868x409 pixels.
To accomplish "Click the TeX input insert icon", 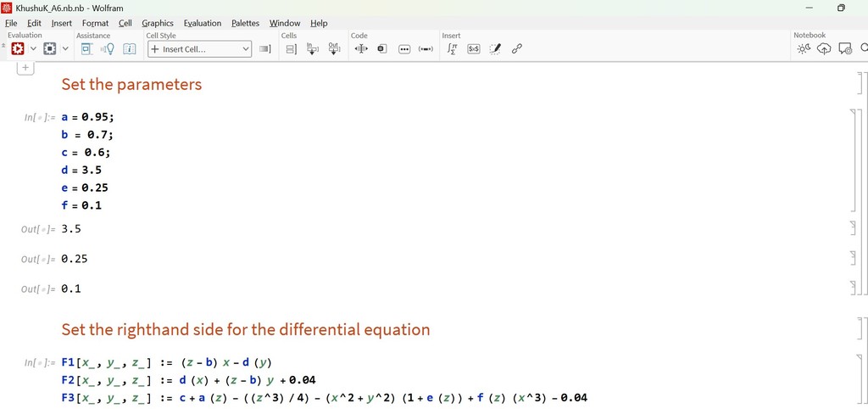I will point(474,49).
